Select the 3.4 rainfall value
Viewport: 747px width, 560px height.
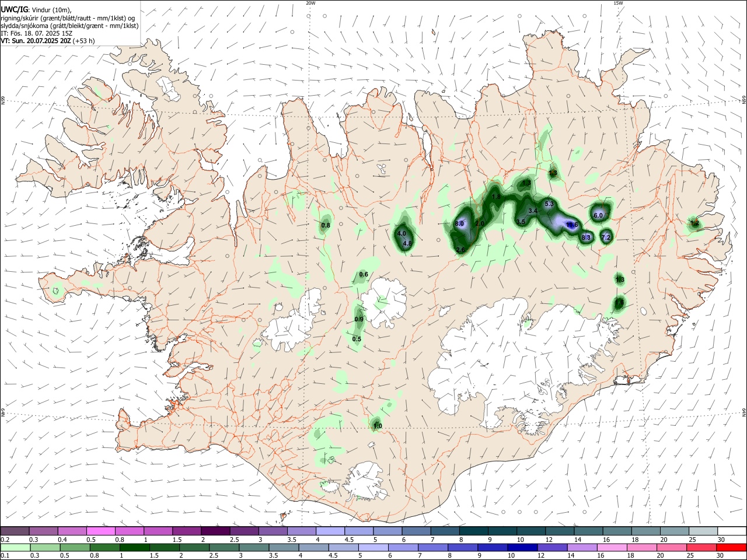(533, 211)
